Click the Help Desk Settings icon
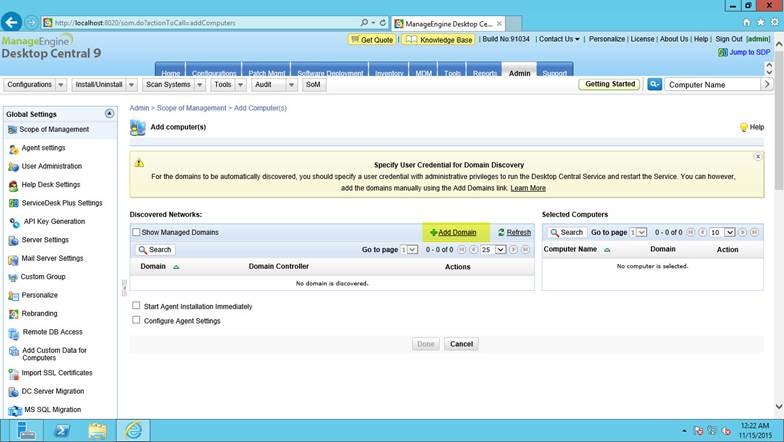Screen dimensions: 784x442 (14, 186)
